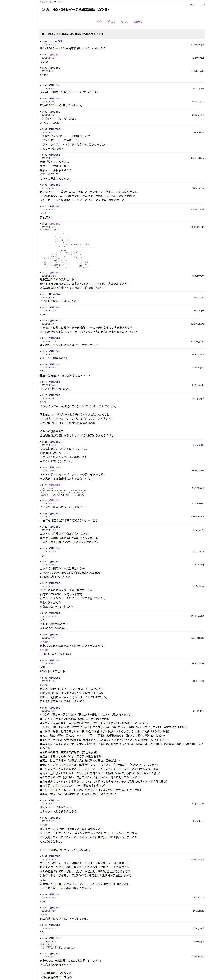Click the 名無しでGO! name on post 0006
The image size is (210, 980).
tap(55, 112)
